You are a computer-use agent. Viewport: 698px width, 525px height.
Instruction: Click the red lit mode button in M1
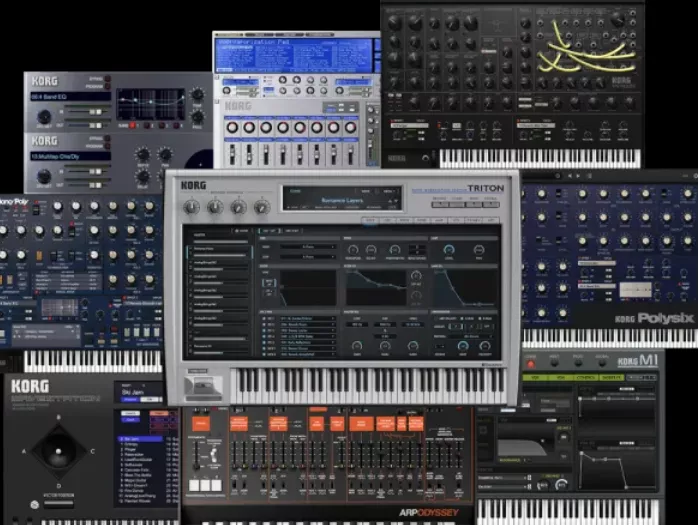[x=530, y=363]
